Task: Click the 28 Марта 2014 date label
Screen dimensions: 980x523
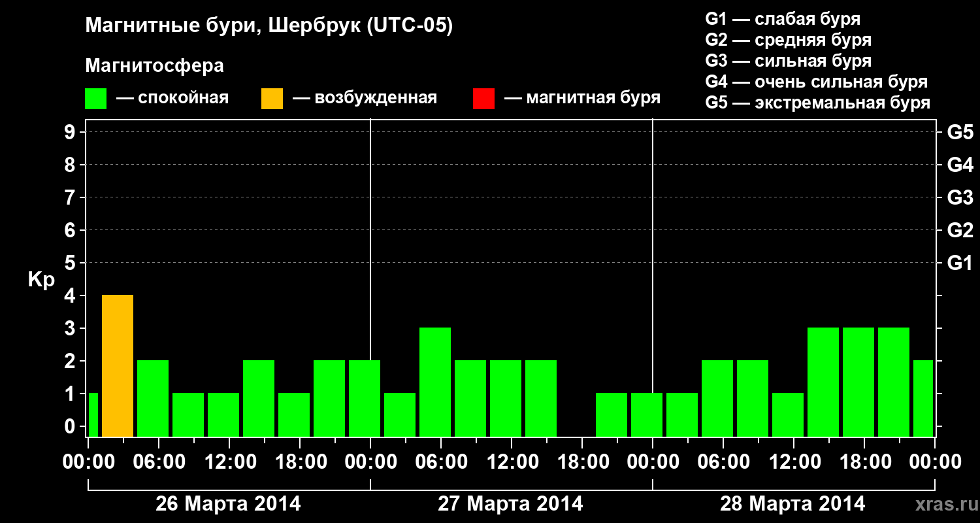Action: [792, 504]
